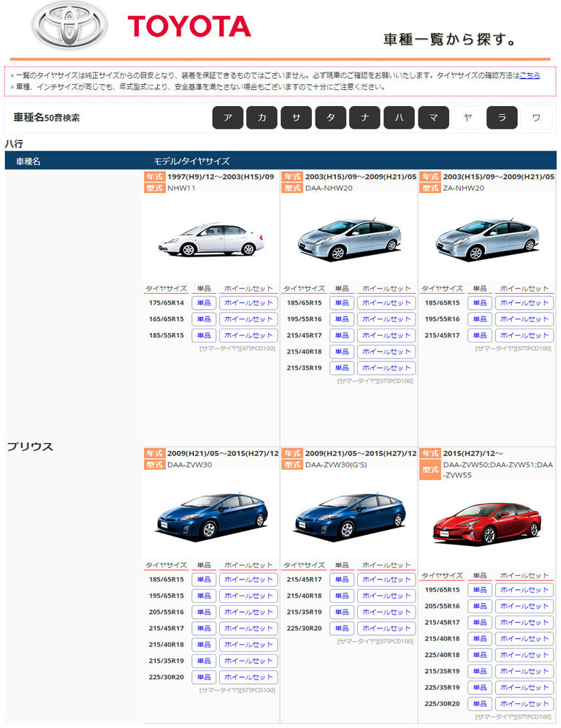
Task: Select the サ kana tab
Action: point(296,118)
